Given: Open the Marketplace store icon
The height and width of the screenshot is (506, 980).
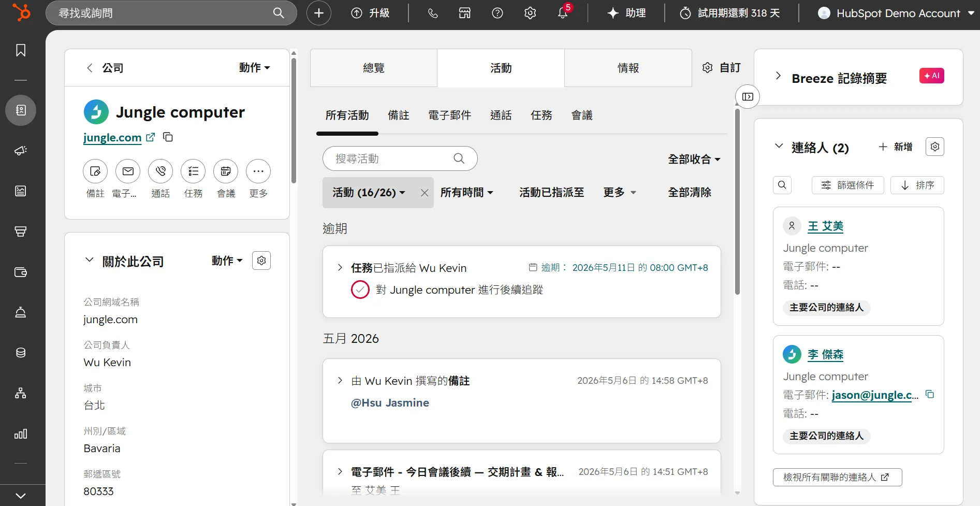Looking at the screenshot, I should (465, 13).
